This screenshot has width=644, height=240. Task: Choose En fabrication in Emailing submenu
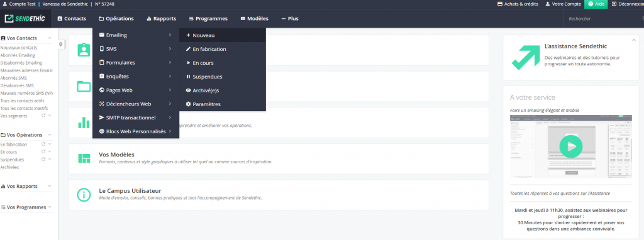click(x=223, y=49)
